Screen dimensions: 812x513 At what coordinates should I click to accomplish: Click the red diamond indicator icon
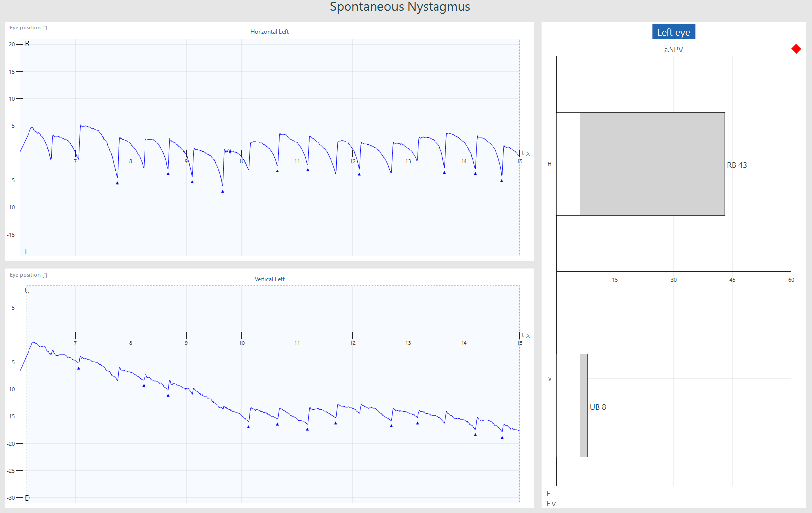click(796, 49)
